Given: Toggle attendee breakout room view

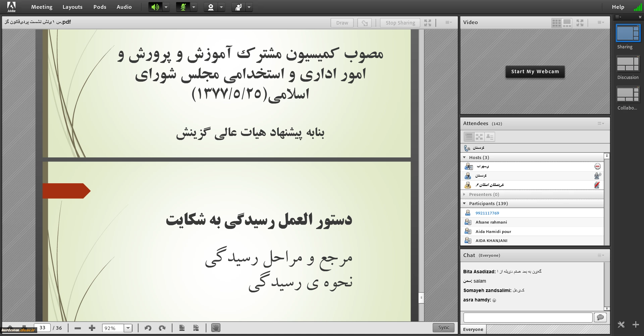Looking at the screenshot, I should (x=479, y=137).
